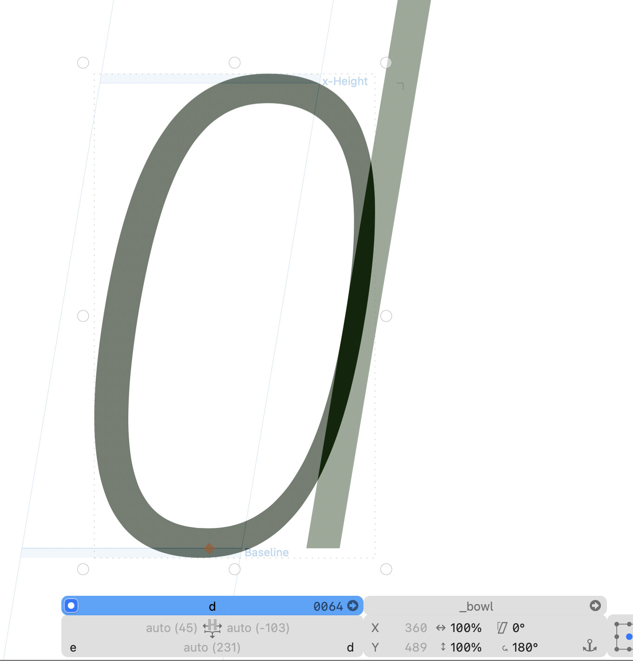
Task: Click the slant angle icon
Action: point(502,628)
